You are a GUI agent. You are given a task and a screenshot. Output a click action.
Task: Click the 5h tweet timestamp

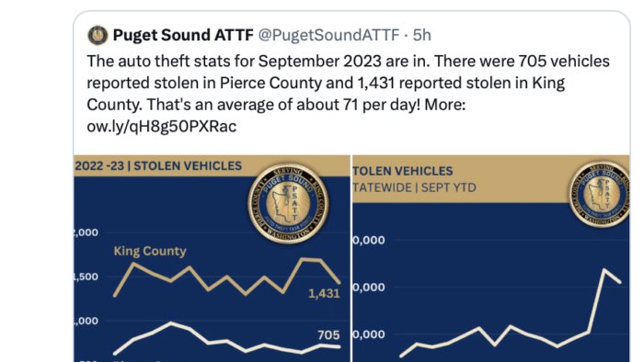pyautogui.click(x=421, y=35)
